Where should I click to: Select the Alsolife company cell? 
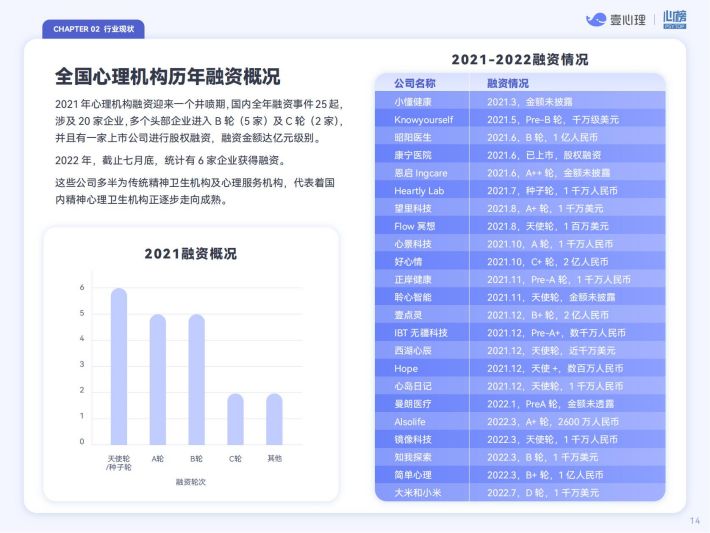click(x=410, y=422)
